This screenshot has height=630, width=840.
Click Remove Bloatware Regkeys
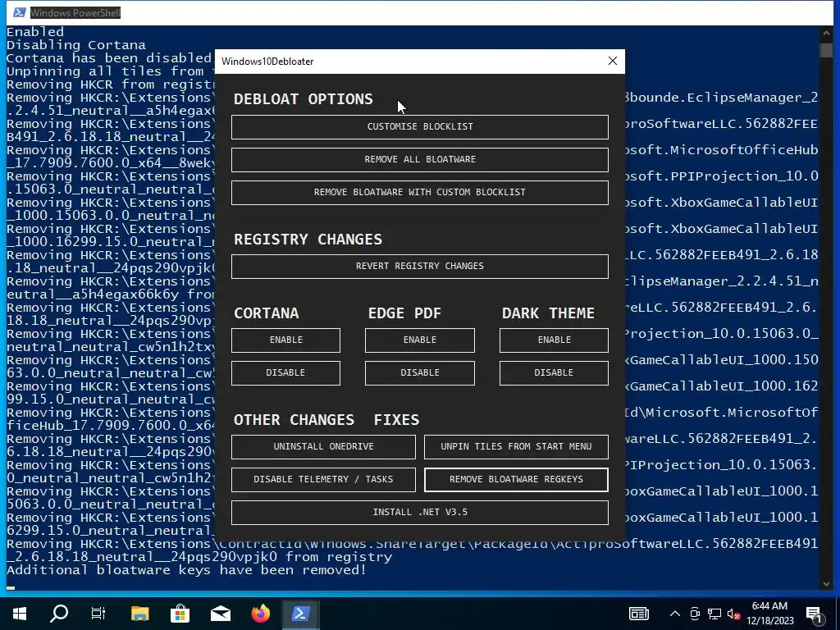point(516,479)
